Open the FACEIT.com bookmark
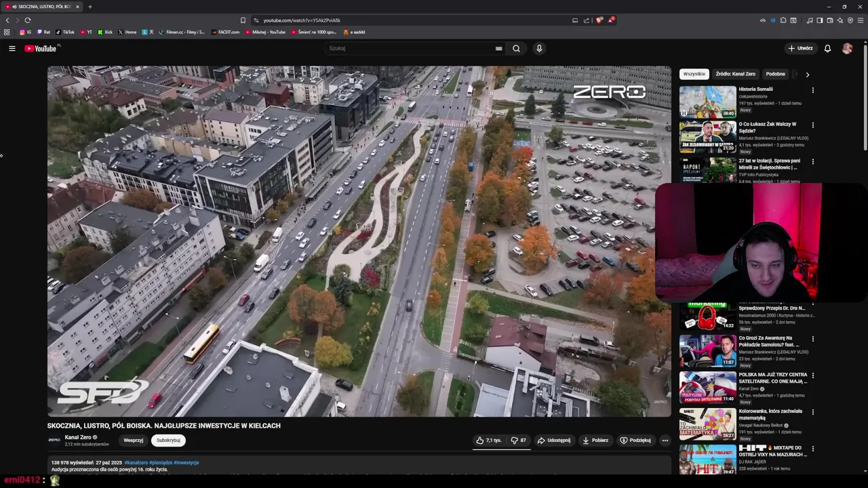 225,32
